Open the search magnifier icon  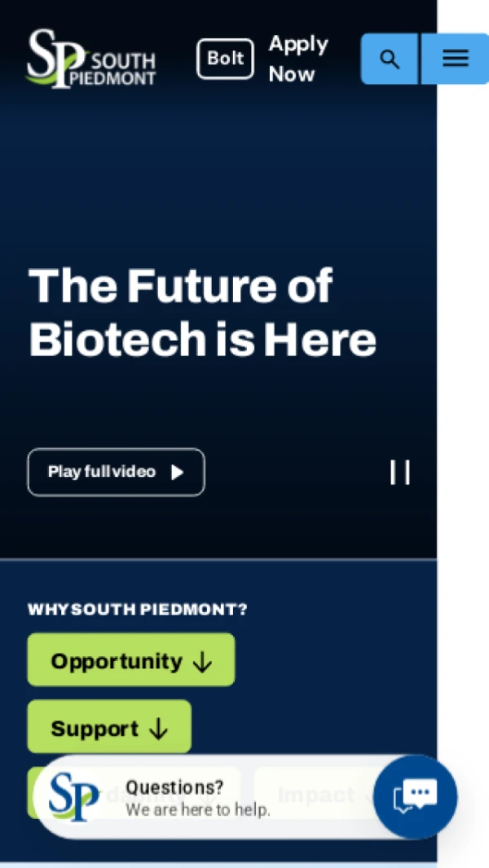click(390, 59)
